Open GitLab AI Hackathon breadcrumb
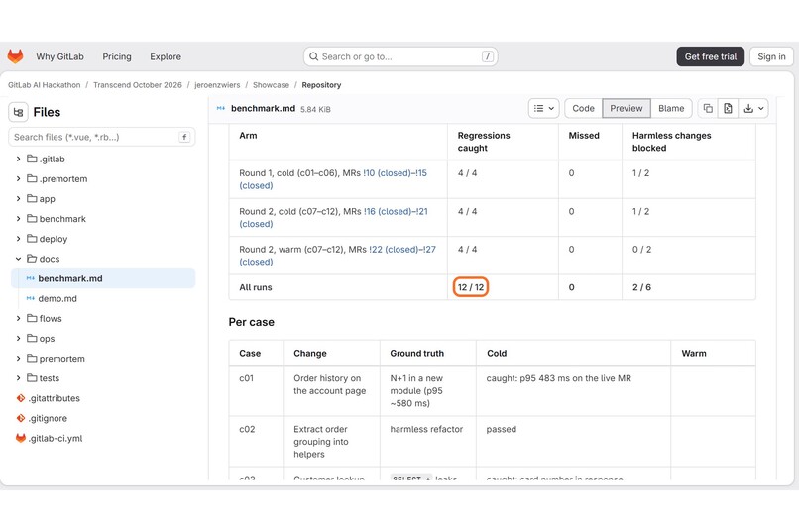 [x=45, y=85]
